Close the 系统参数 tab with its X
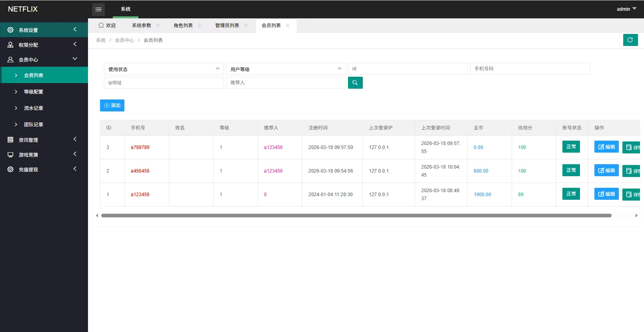This screenshot has width=644, height=332. coord(158,26)
